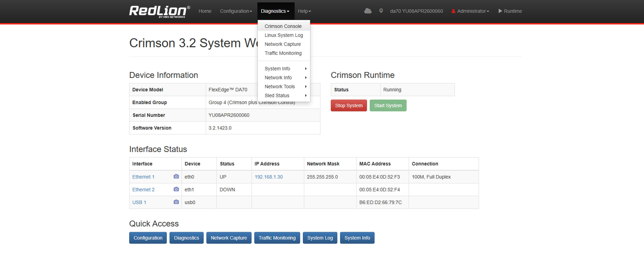Click the Network Capture quick access button
Image resolution: width=644 pixels, height=274 pixels.
pos(229,238)
